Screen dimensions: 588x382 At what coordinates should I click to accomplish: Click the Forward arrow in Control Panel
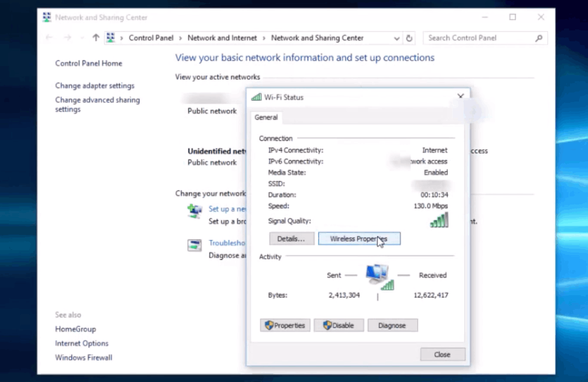pyautogui.click(x=67, y=38)
